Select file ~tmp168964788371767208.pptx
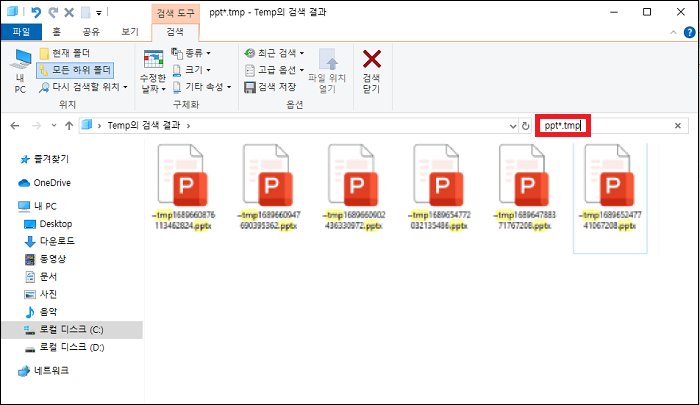The height and width of the screenshot is (405, 700). pos(525,187)
